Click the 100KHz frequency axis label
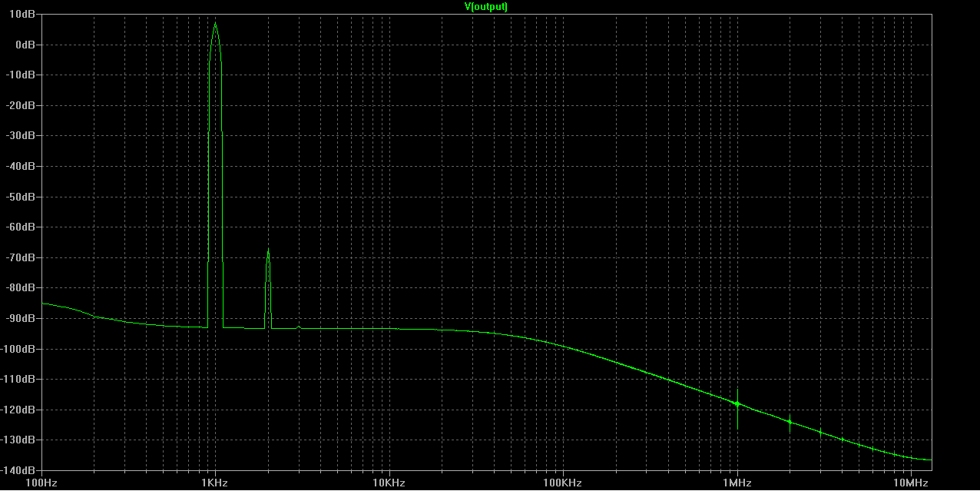The image size is (980, 501). point(563,483)
